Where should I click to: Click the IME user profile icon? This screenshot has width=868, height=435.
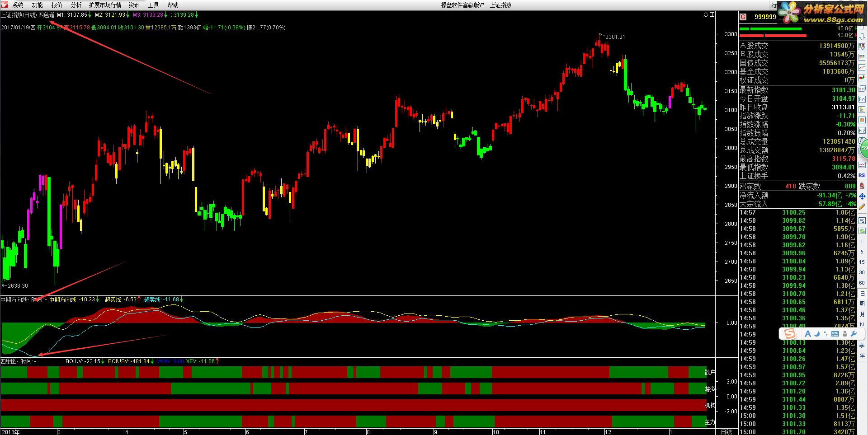(x=845, y=334)
